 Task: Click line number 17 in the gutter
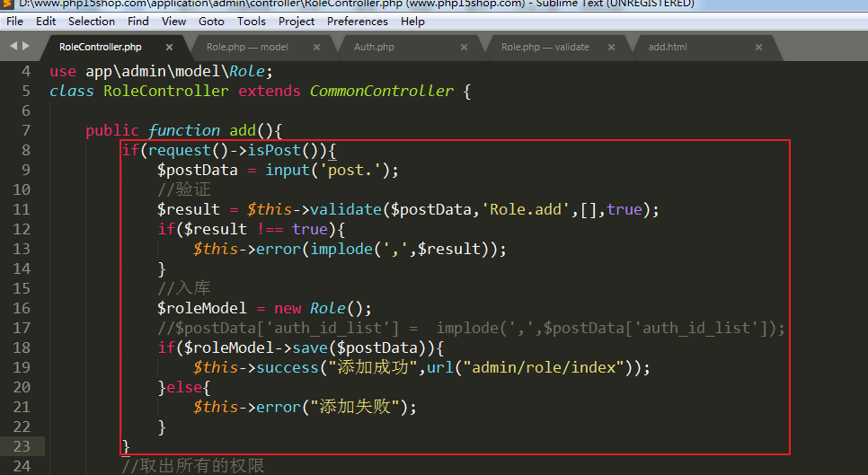tap(22, 328)
